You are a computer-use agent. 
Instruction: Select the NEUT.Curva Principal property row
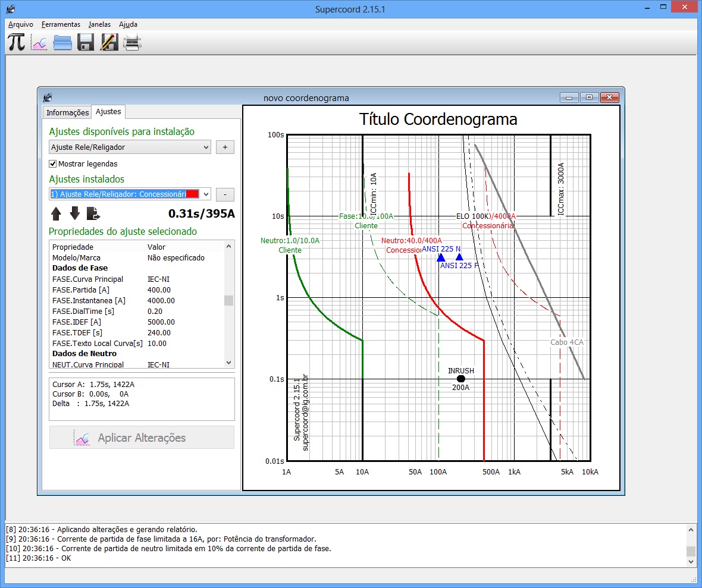137,364
